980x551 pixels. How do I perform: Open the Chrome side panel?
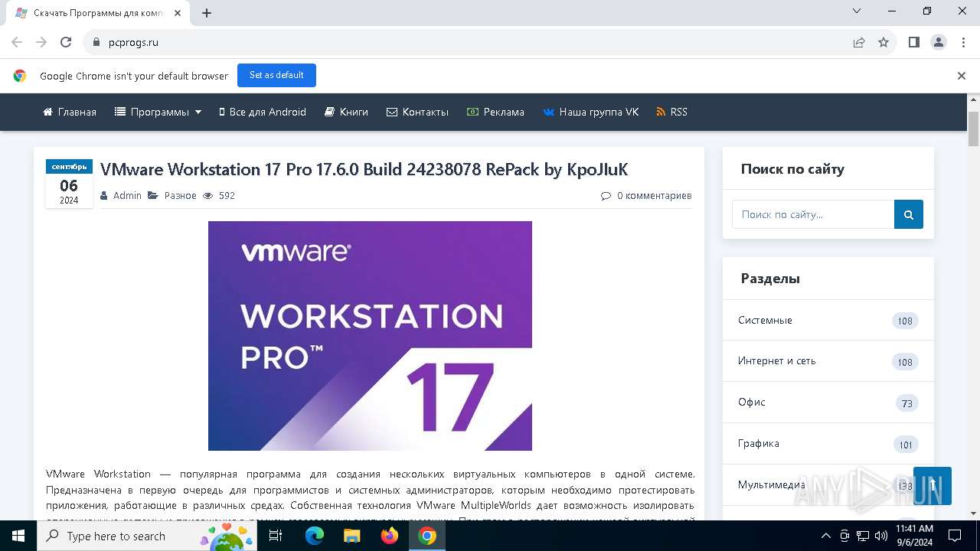point(913,42)
